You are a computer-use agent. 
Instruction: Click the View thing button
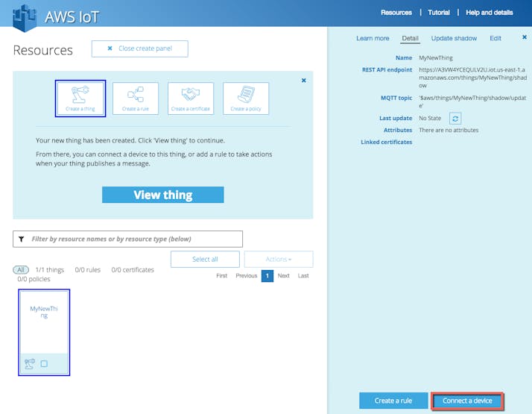[163, 195]
